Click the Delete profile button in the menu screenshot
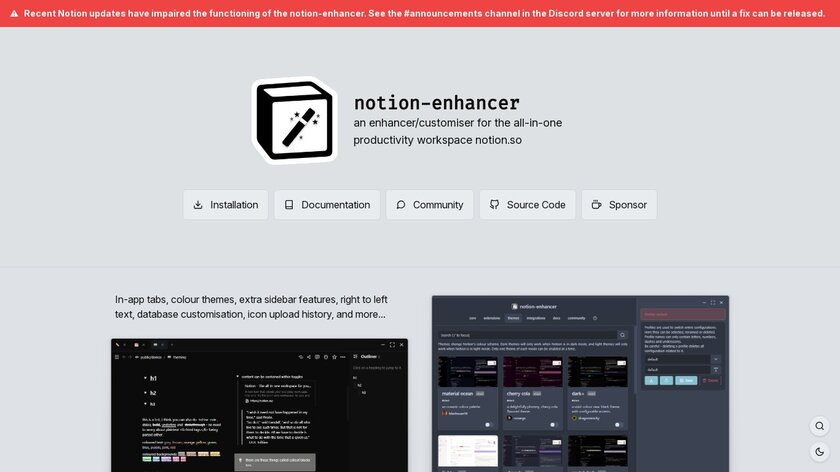Screen dimensions: 840x472 click(710, 380)
